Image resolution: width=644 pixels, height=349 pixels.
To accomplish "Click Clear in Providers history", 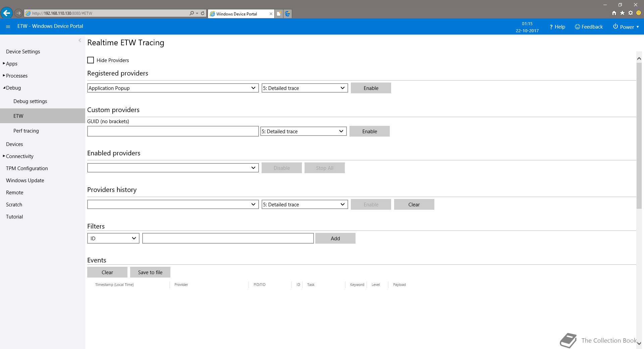I will click(414, 204).
